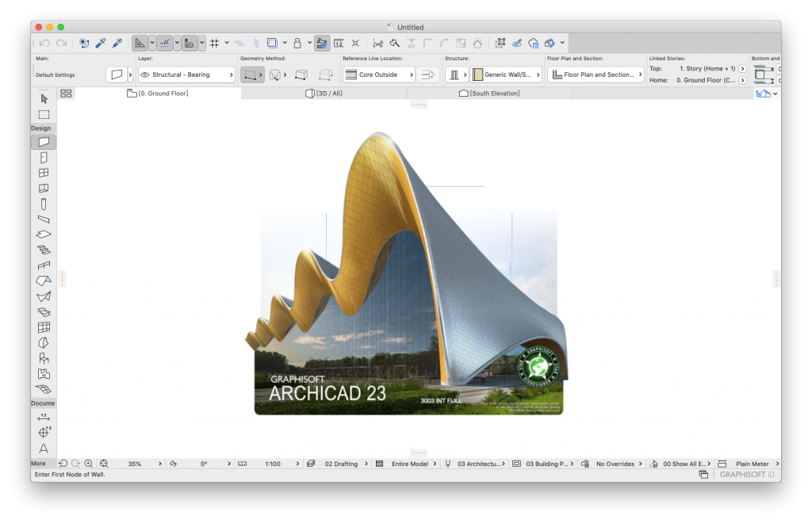Switch to the South Elevation tab
Image resolution: width=812 pixels, height=523 pixels.
point(489,94)
